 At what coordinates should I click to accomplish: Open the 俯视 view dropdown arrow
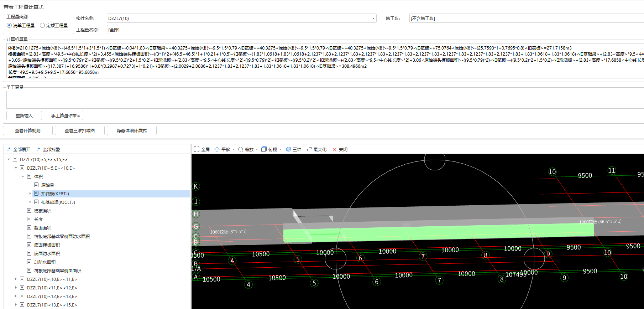280,150
